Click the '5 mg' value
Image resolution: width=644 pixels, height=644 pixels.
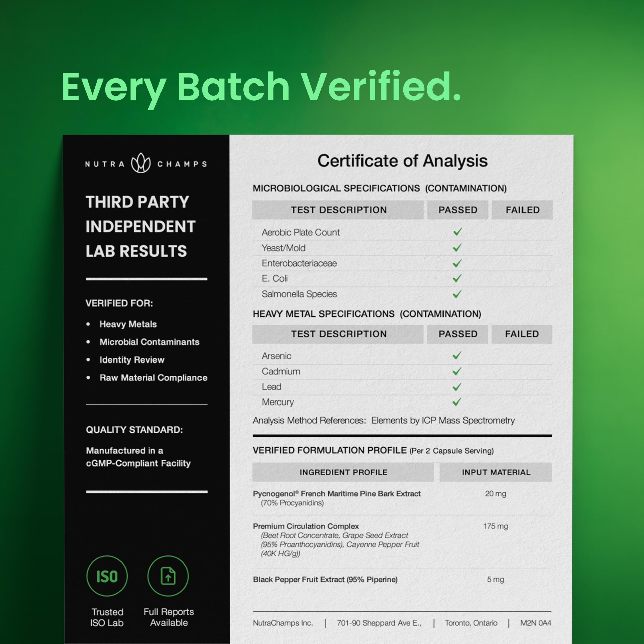pos(495,579)
